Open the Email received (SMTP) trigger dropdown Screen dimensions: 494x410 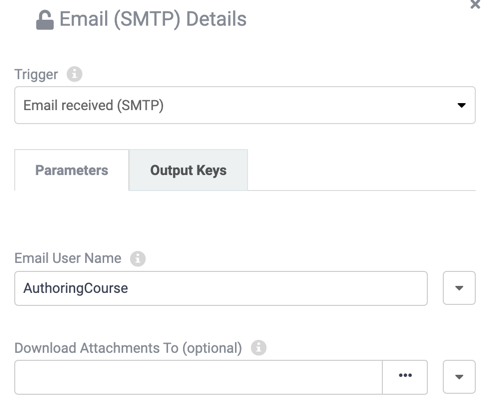[245, 105]
